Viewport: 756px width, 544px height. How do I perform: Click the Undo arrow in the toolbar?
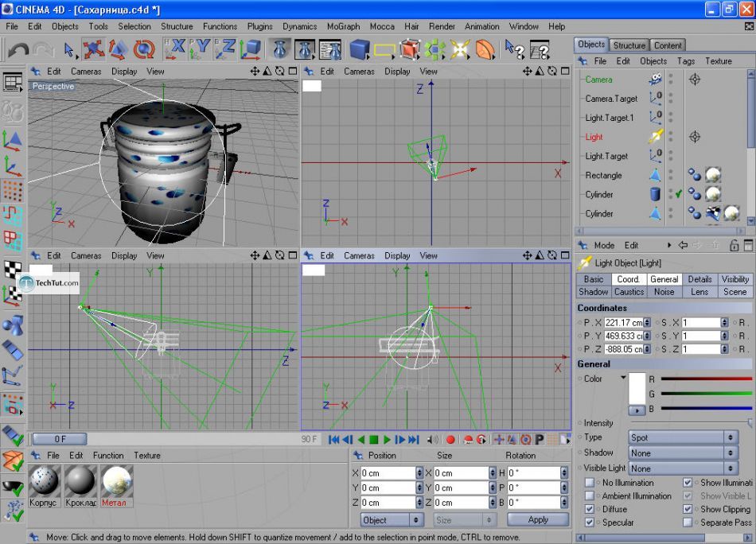coord(18,50)
